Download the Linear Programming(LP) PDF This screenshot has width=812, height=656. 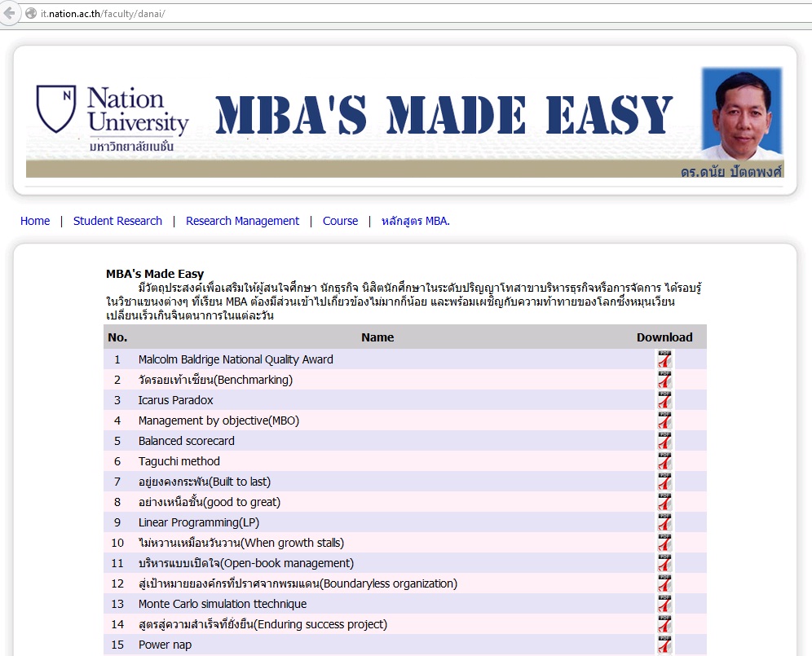664,522
